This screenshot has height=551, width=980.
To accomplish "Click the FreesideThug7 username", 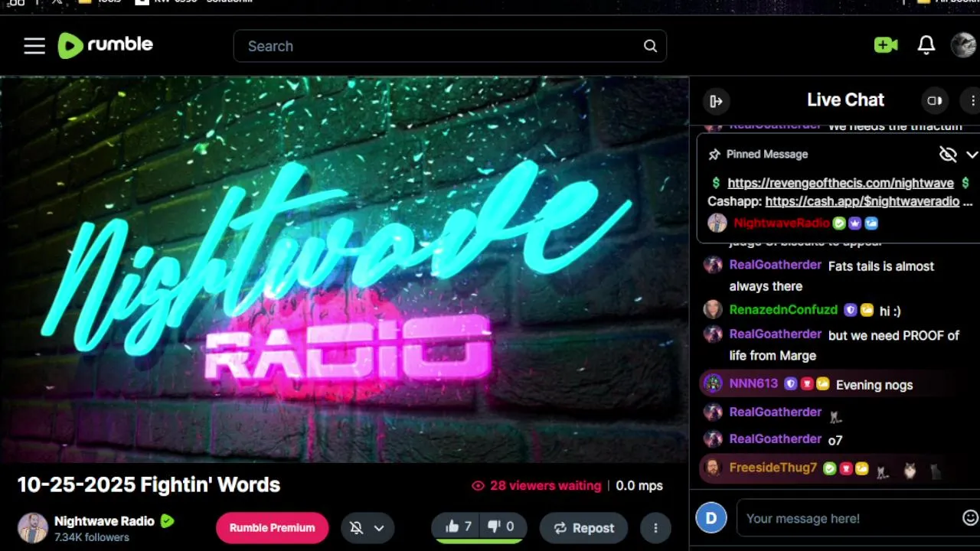I will (x=773, y=467).
